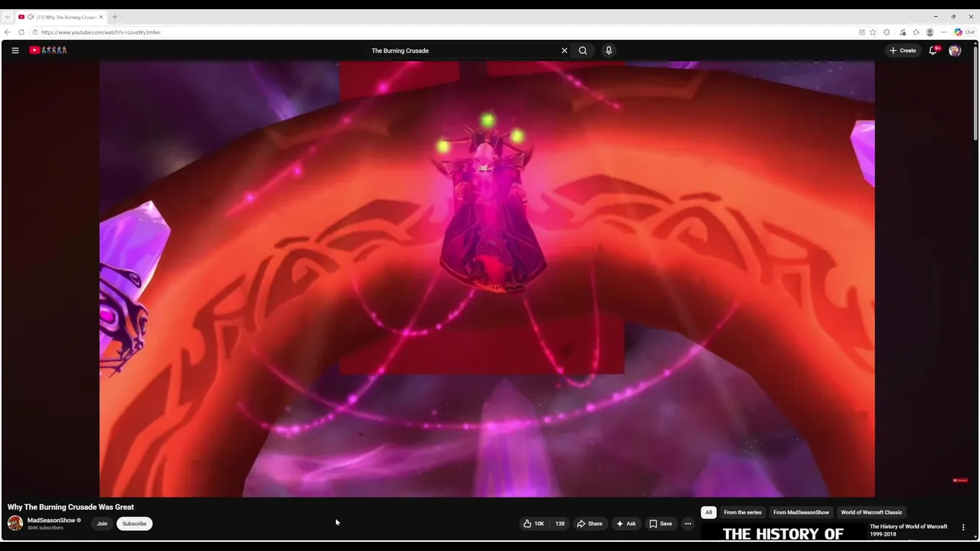Minimize the browser window

[935, 17]
